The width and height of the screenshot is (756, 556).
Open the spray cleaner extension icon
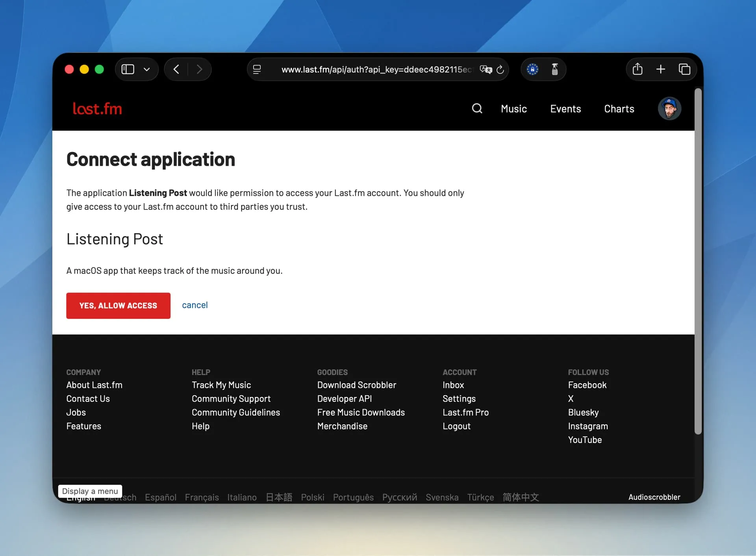pos(555,69)
